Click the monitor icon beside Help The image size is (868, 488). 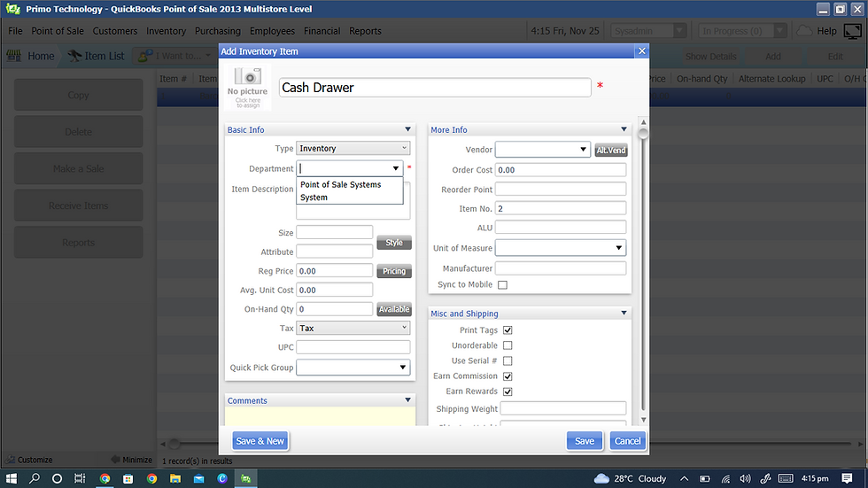point(852,32)
